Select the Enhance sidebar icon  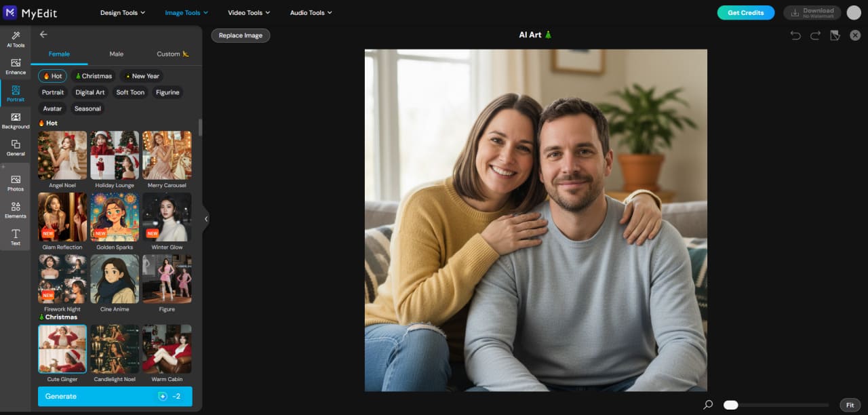tap(15, 66)
